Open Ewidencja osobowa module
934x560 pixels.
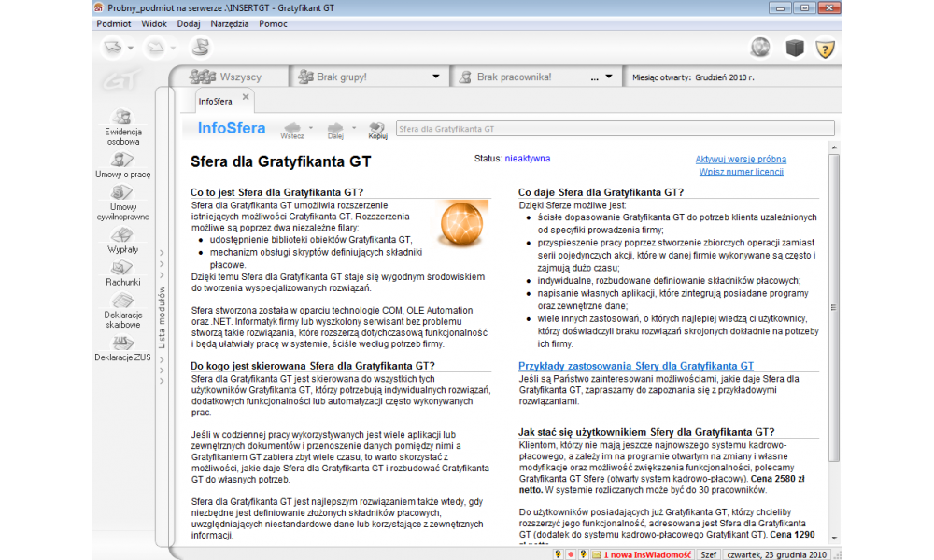[122, 127]
